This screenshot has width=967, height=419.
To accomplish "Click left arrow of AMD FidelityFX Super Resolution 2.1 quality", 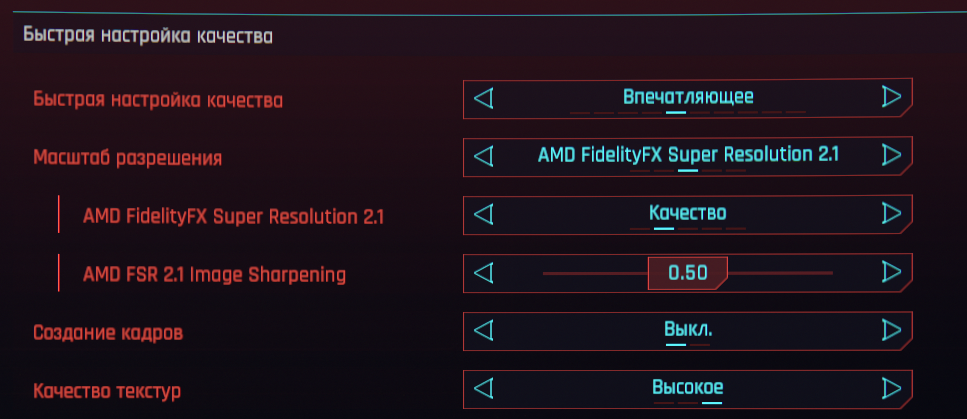I will click(484, 213).
